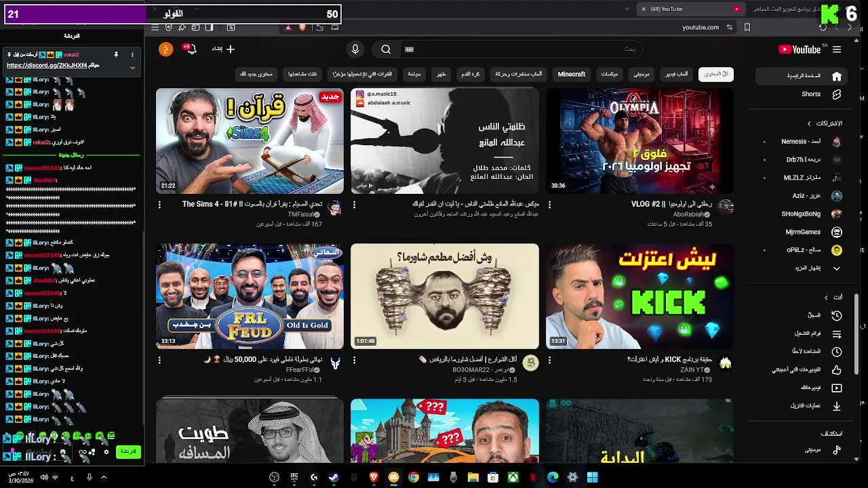The width and height of the screenshot is (868, 488).
Task: Open pinned message options menu
Action: pyautogui.click(x=132, y=54)
